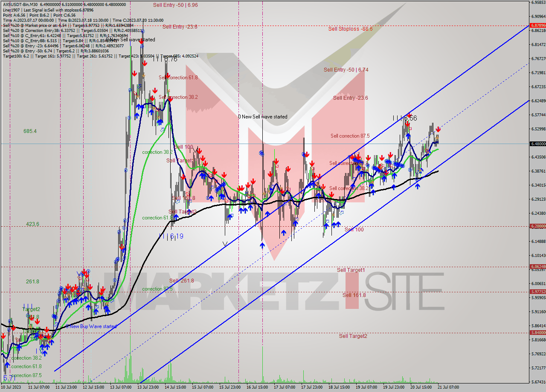Click '12 Jul 15:00' on the time axis
Image resolution: width=546 pixels, height=392 pixels.
point(93,387)
